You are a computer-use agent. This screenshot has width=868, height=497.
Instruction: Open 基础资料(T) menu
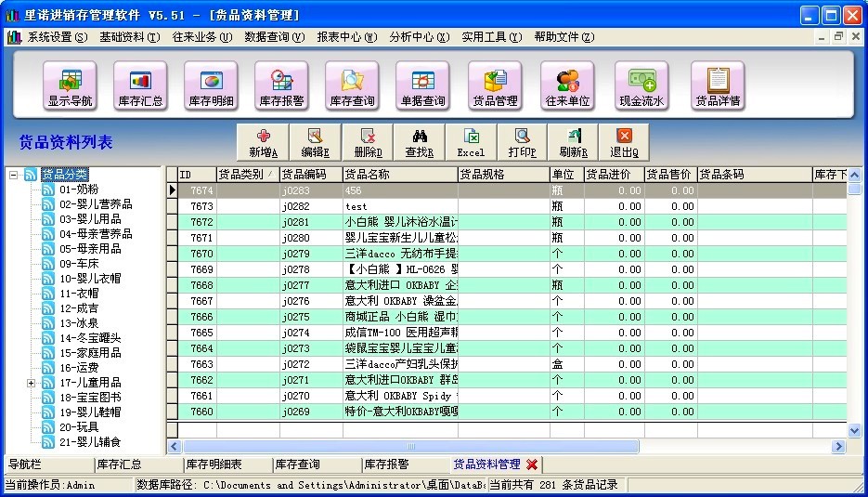130,37
